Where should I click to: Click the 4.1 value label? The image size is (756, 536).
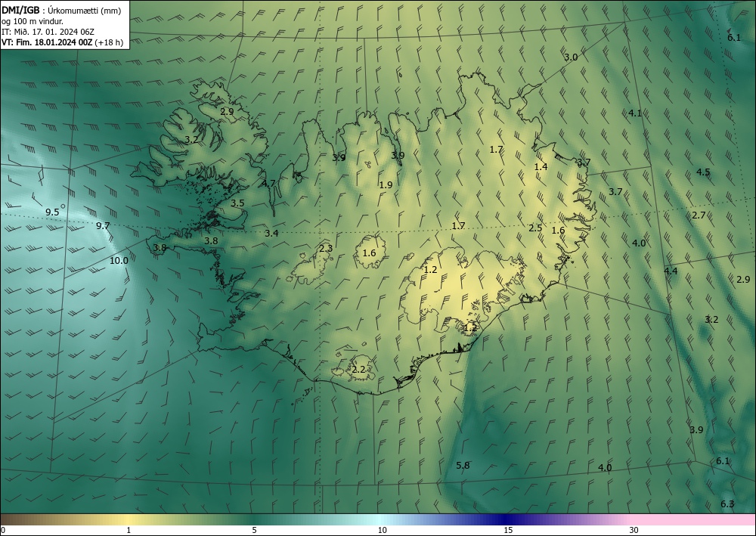point(635,113)
